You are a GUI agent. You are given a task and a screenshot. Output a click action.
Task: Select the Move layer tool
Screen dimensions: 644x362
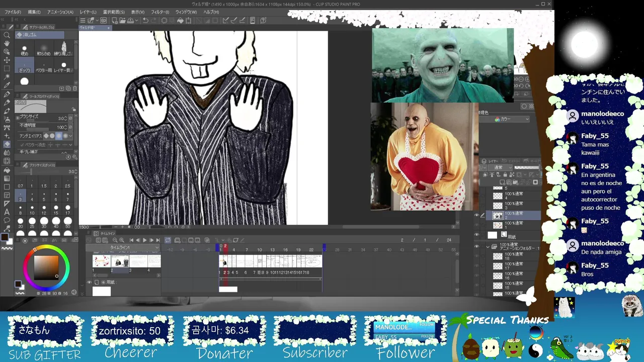7,60
